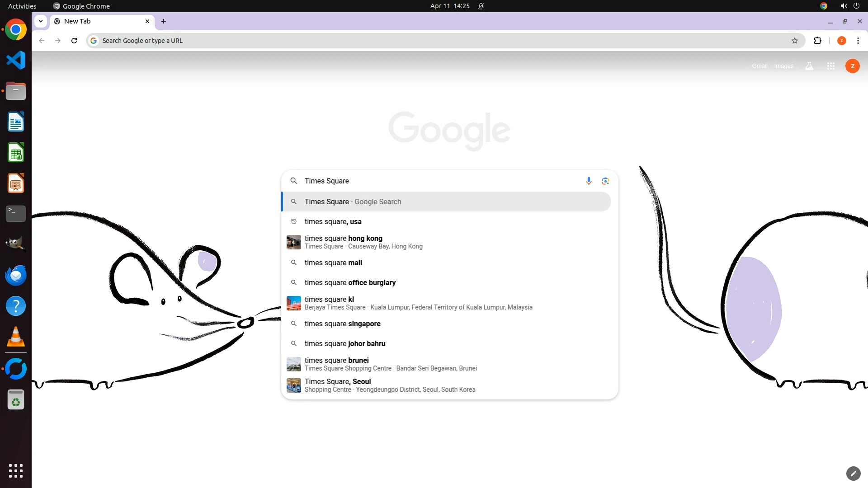Click the voice search microphone icon
868x488 pixels.
coord(589,181)
